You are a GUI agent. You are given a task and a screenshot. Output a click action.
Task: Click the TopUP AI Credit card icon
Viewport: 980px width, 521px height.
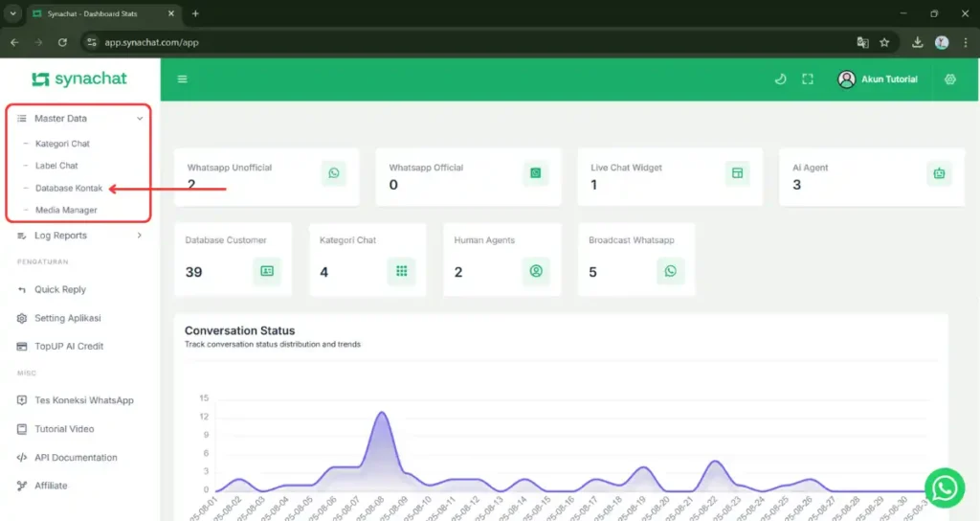pos(22,347)
